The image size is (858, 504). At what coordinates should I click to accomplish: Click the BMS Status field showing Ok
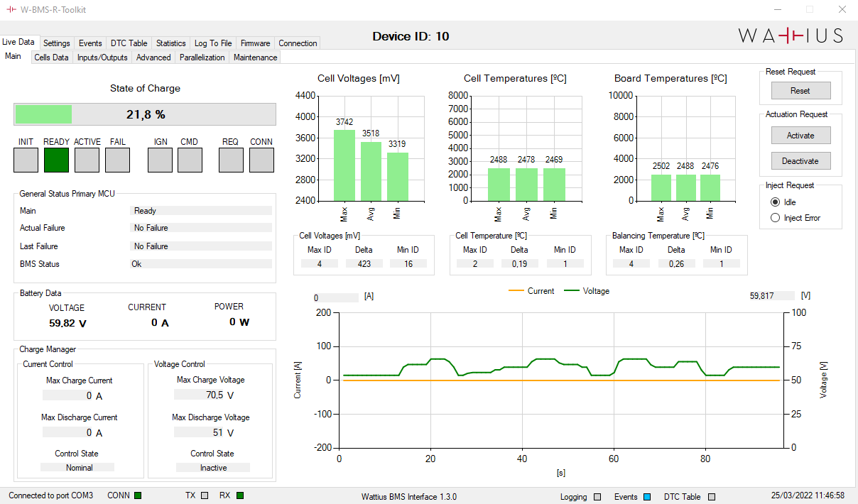pyautogui.click(x=202, y=264)
